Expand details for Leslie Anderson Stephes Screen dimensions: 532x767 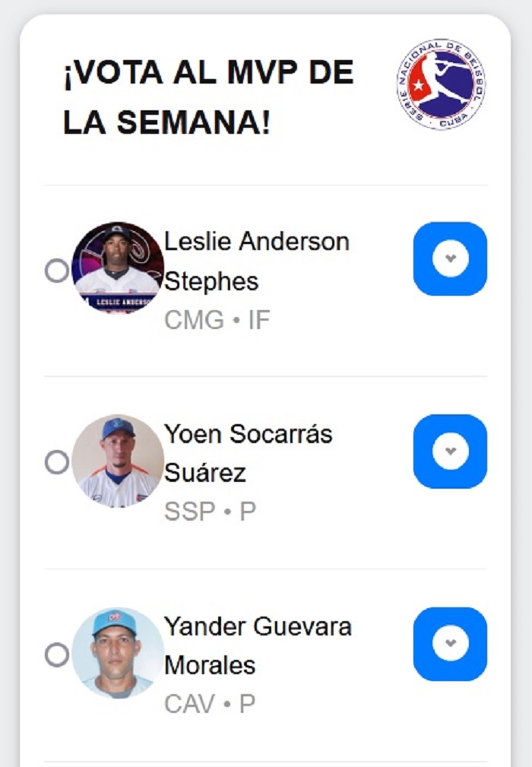[450, 258]
